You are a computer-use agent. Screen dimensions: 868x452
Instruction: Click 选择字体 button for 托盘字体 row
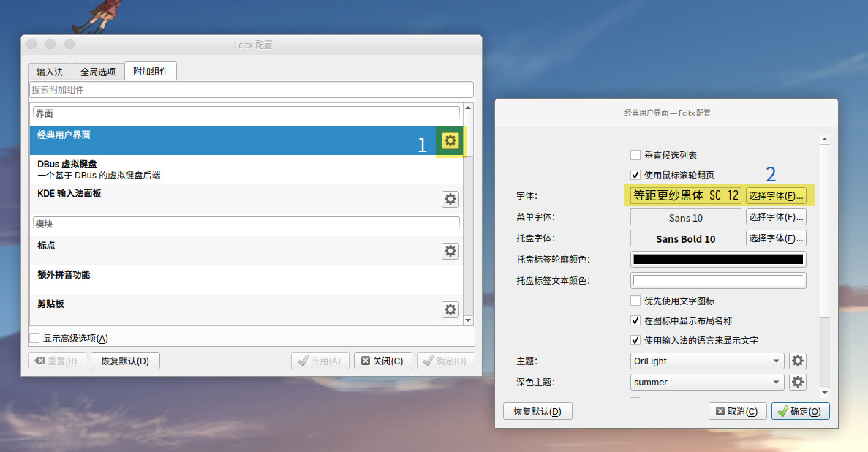click(776, 238)
